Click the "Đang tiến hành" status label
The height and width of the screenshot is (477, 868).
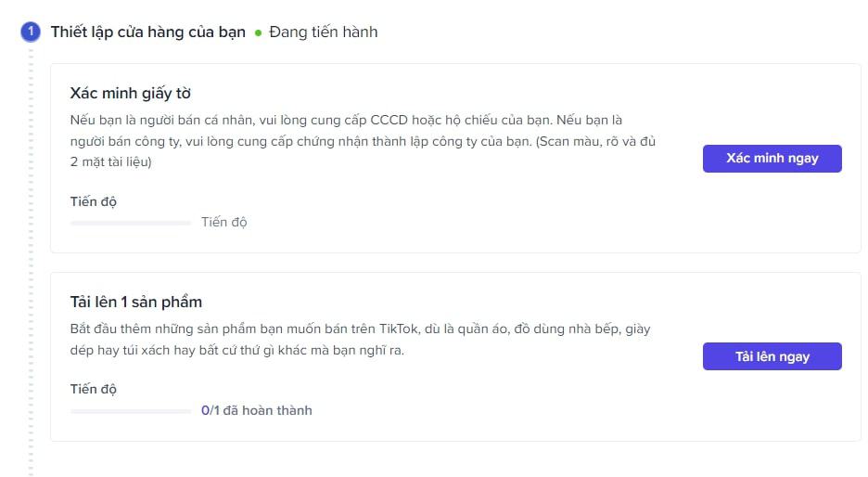coord(323,32)
